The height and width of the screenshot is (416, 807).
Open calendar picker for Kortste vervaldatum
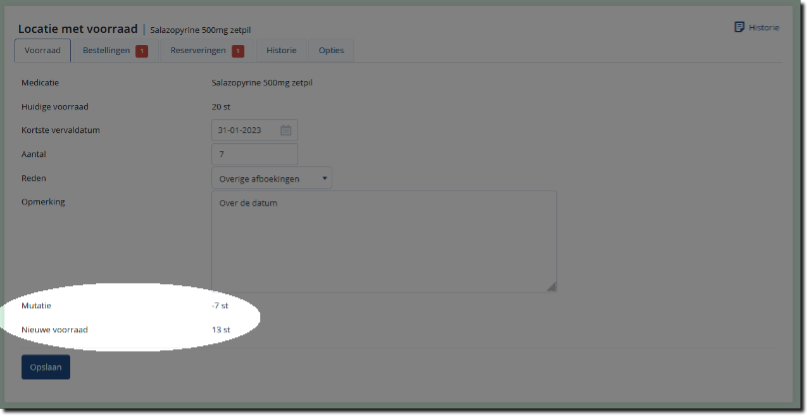(285, 130)
